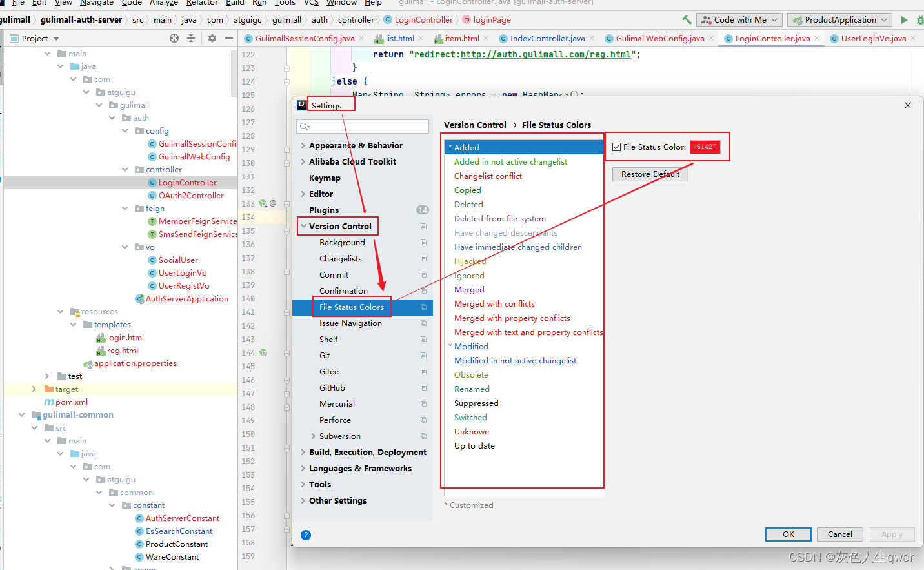This screenshot has height=570, width=924.
Task: Collapse the Version Control settings group
Action: [303, 227]
